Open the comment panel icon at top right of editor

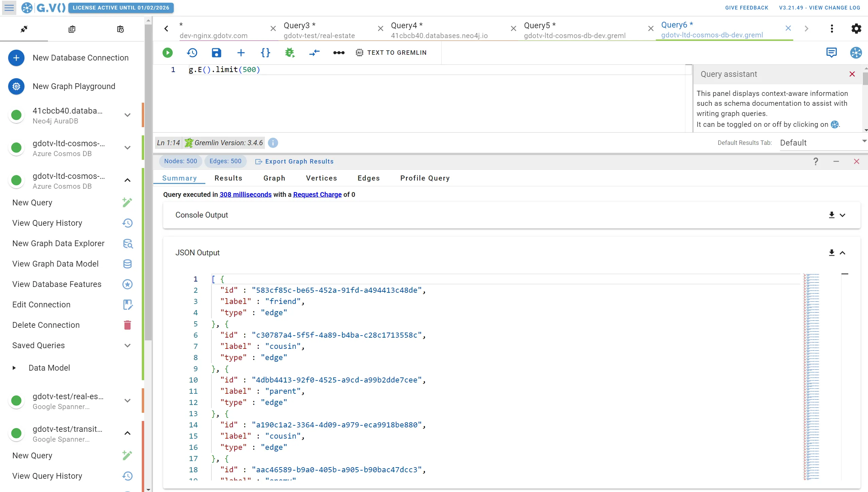tap(832, 53)
